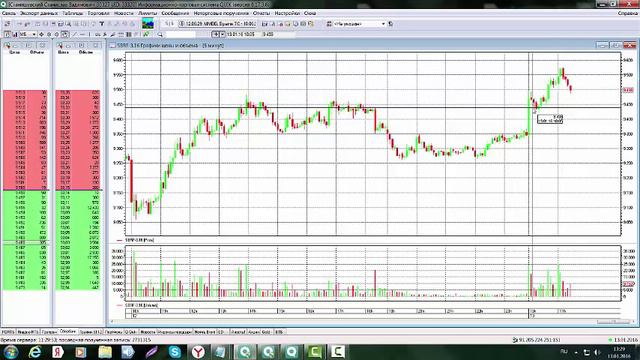The image size is (640, 360).
Task: Click the chart horizontal scrollbar thumb
Action: (x=613, y=322)
